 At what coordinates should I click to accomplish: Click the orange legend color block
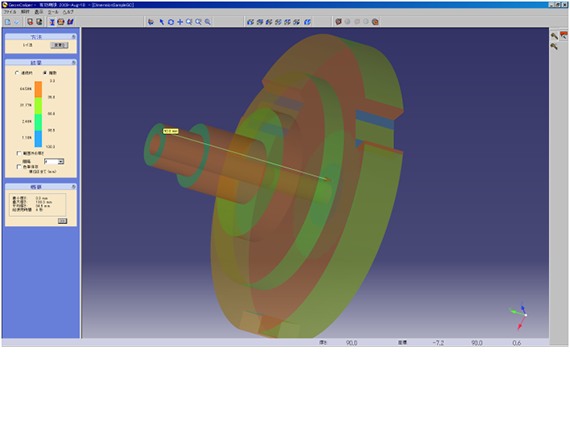click(x=38, y=89)
